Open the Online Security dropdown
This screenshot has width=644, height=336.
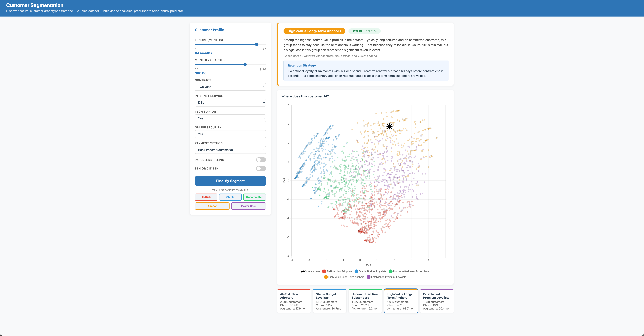click(x=230, y=134)
